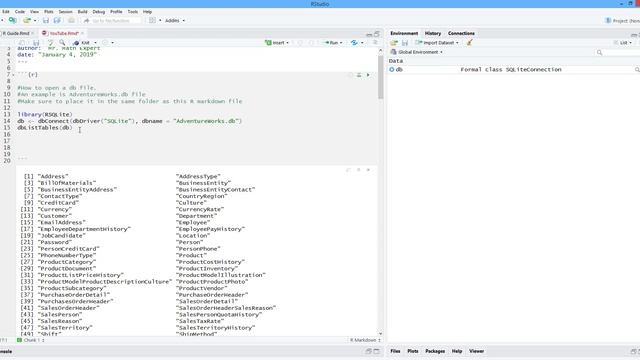Switch to the Connections tab
640x360 pixels.
coord(461,33)
